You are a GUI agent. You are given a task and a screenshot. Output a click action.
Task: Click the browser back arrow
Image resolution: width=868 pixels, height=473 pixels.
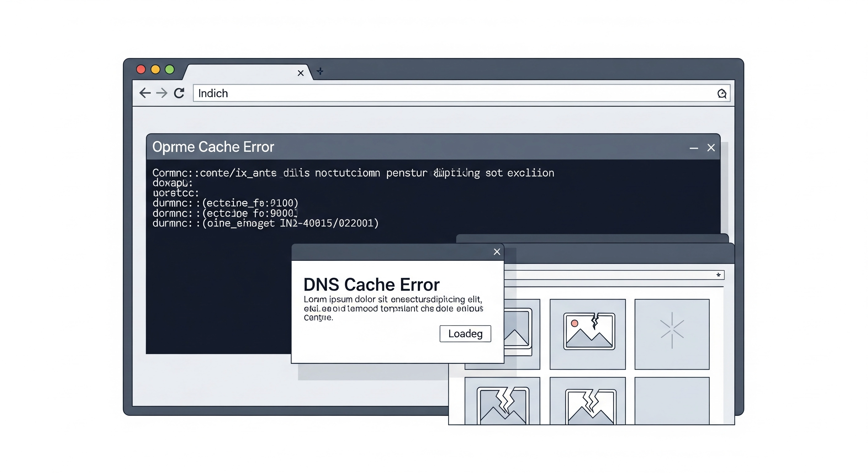[145, 93]
